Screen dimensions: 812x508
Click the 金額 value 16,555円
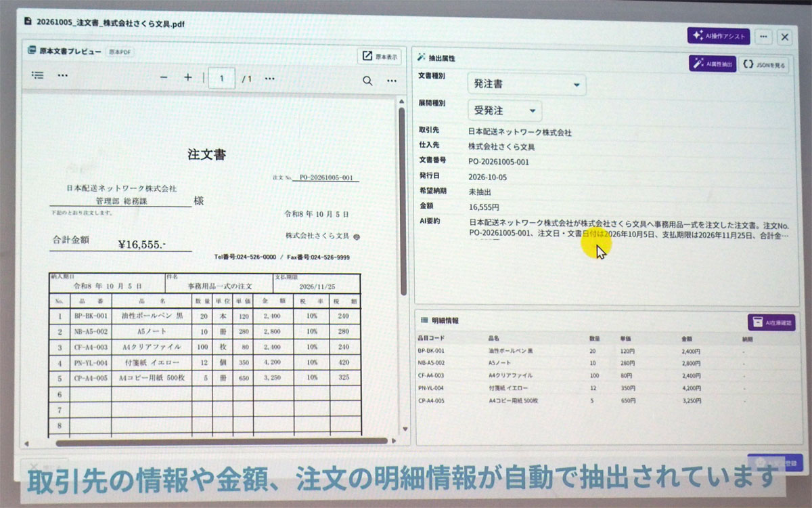click(483, 207)
